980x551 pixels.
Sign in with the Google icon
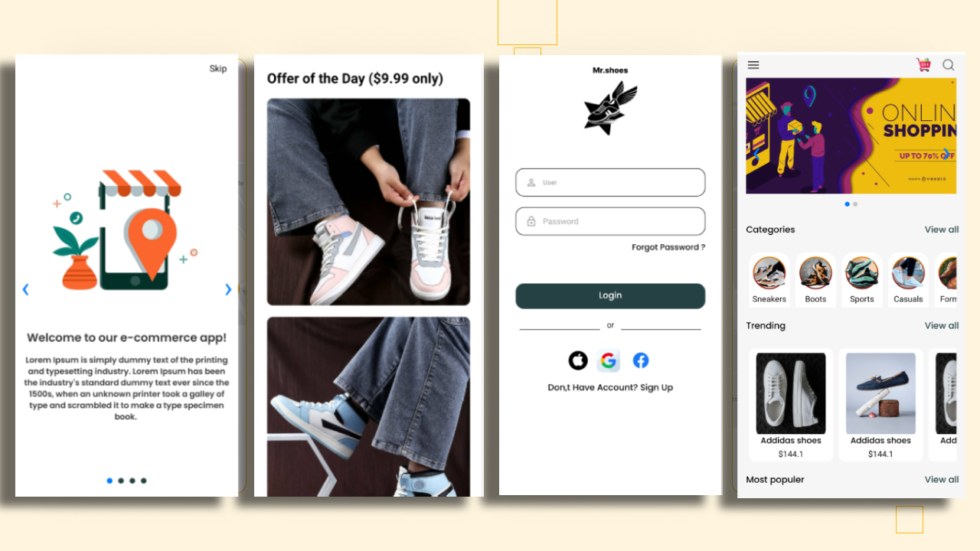point(609,360)
